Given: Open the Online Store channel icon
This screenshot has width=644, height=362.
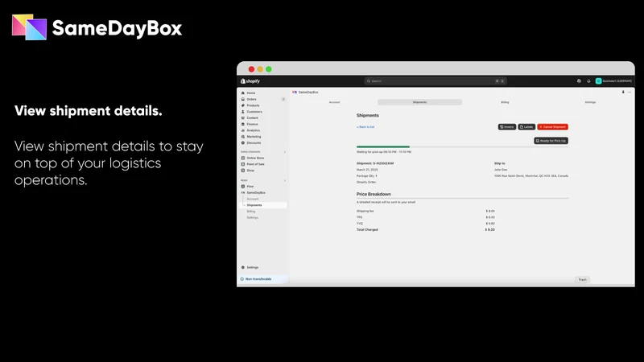Looking at the screenshot, I should (243, 158).
